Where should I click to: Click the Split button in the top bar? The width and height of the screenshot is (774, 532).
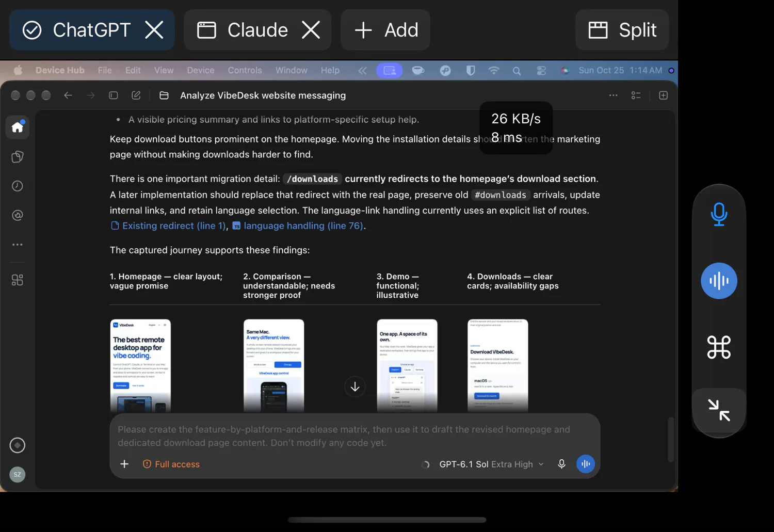pos(622,30)
